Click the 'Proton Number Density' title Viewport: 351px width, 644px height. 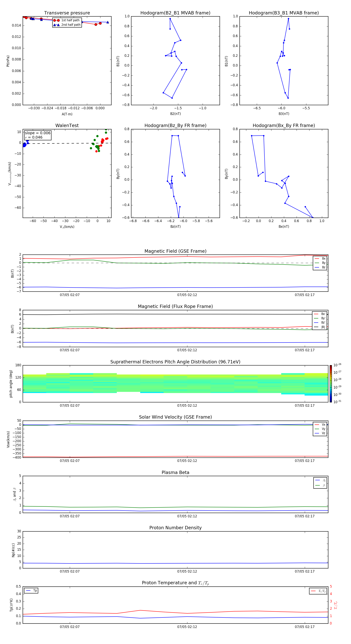pos(175,528)
